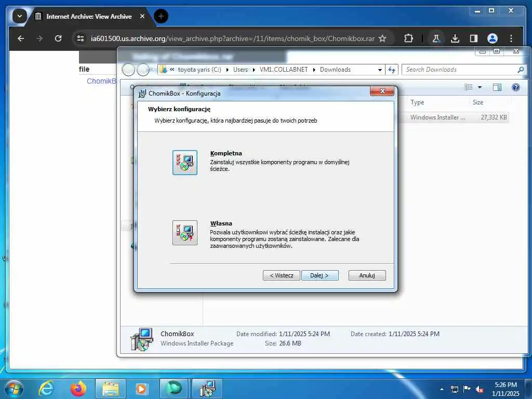Select Users in the Explorer breadcrumb

pyautogui.click(x=240, y=70)
